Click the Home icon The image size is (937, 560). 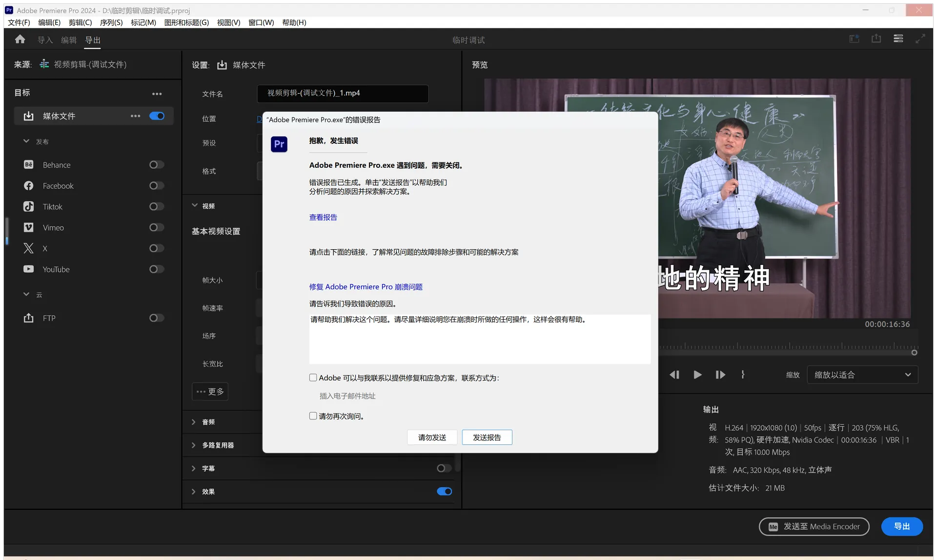20,40
